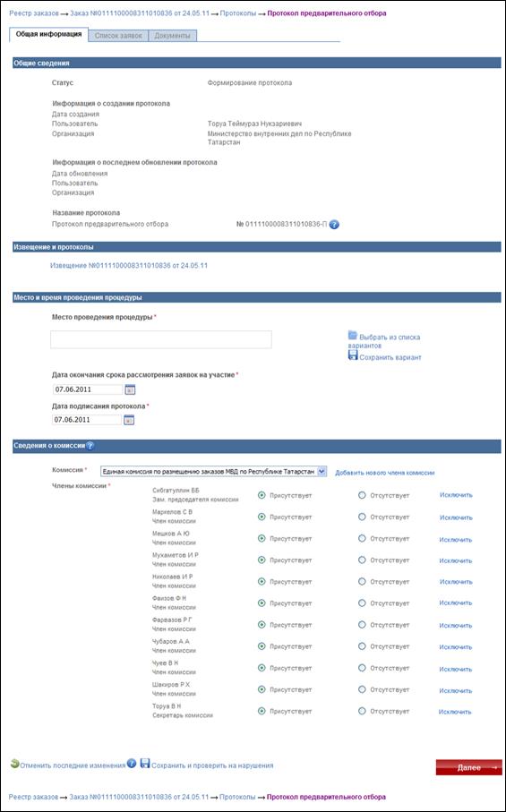Open Извещение №0111100008311010836 от 24.05.11
506x812 pixels.
(129, 266)
